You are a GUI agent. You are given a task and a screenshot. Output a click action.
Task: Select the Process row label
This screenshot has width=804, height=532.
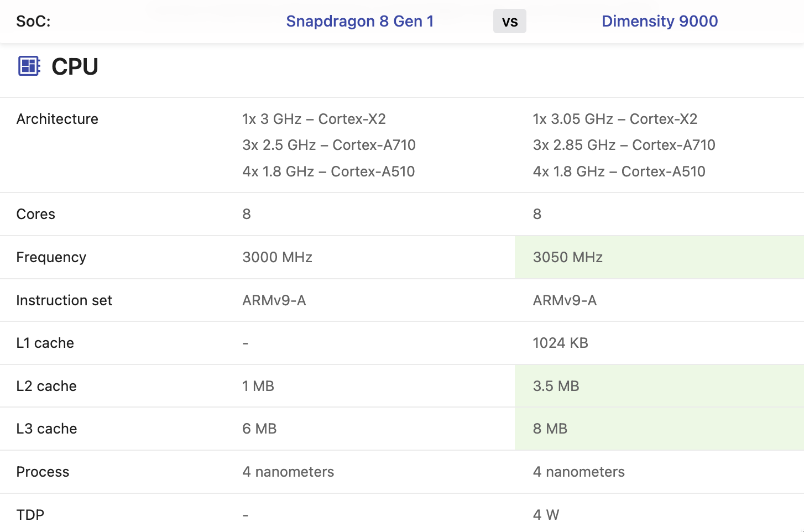43,472
